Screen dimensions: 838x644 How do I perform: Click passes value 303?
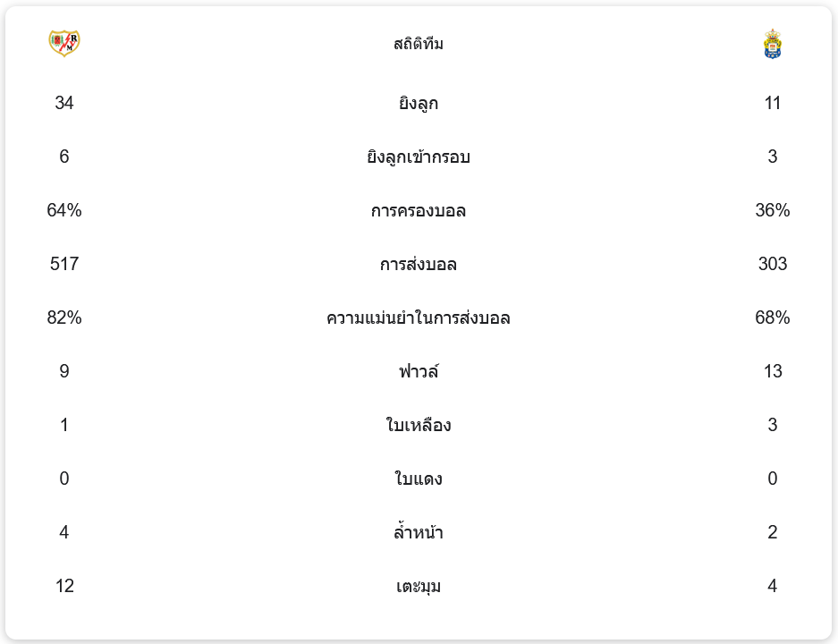click(x=772, y=264)
